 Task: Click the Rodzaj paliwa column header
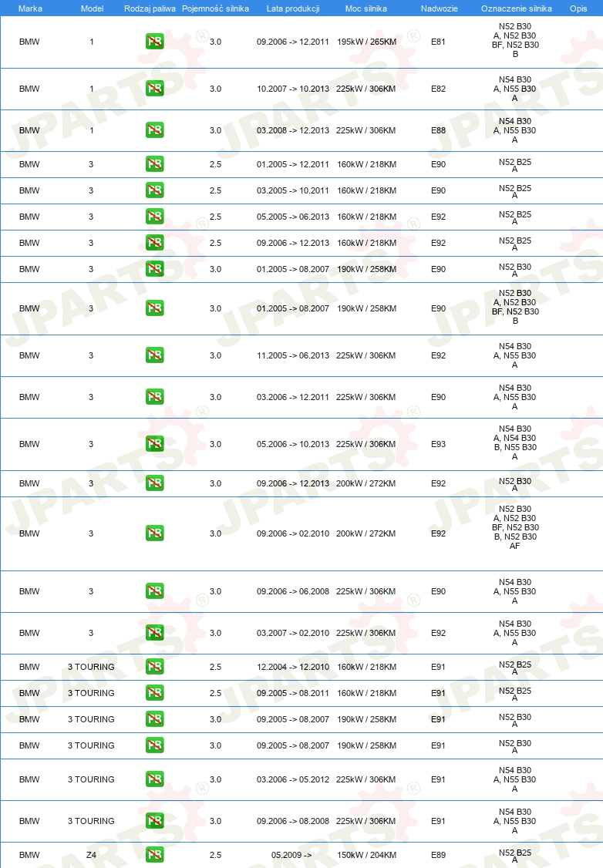point(150,8)
